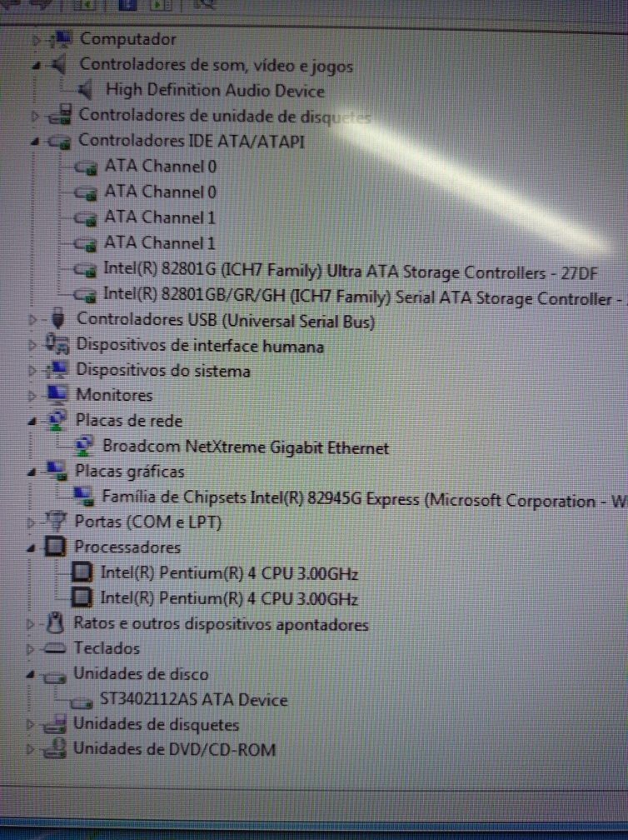Expand Controladores USB (Universal Serial Bus)
The image size is (628, 840).
coord(32,320)
